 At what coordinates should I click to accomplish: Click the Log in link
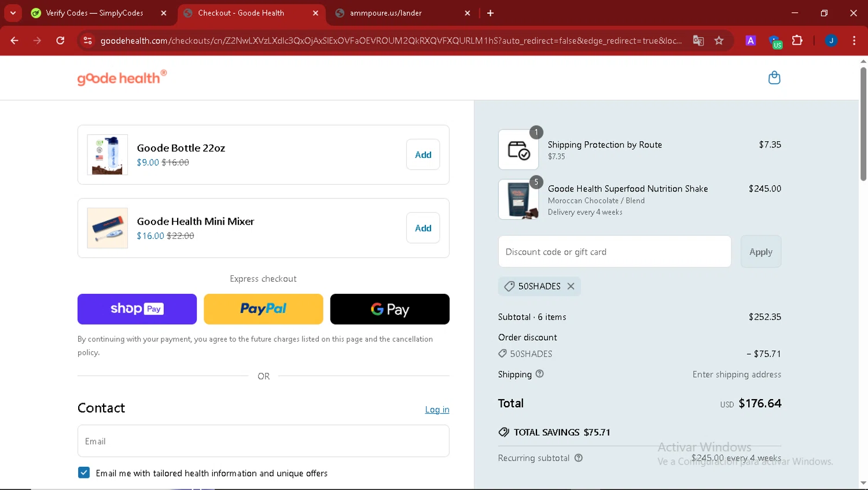pos(437,410)
